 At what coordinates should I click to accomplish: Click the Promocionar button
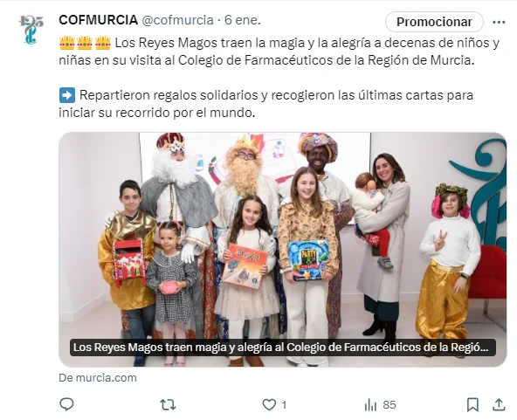434,22
